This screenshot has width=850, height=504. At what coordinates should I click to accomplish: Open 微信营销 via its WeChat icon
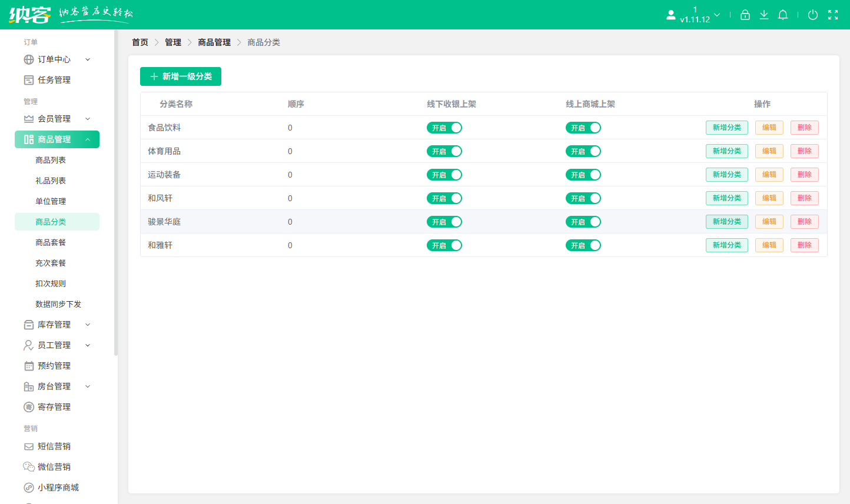(28, 466)
